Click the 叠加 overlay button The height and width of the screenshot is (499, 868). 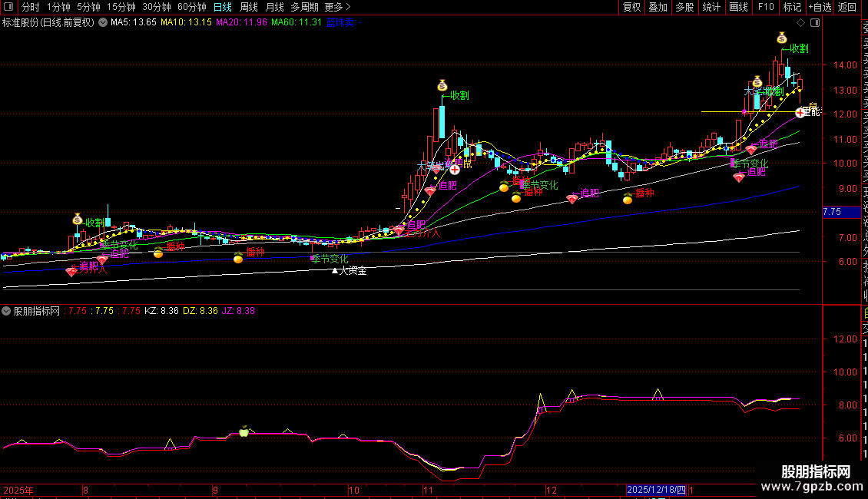pyautogui.click(x=658, y=7)
